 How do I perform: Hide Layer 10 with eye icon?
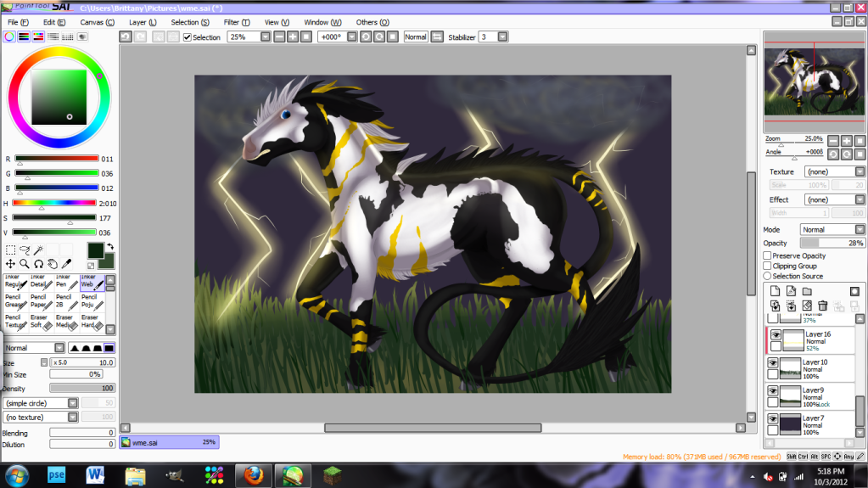pyautogui.click(x=773, y=362)
